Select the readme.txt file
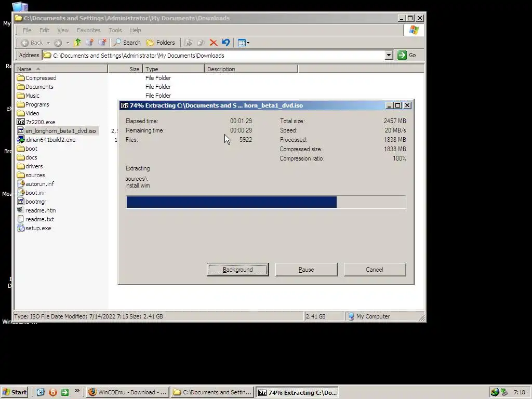Screen dimensions: 532x399 (36, 219)
